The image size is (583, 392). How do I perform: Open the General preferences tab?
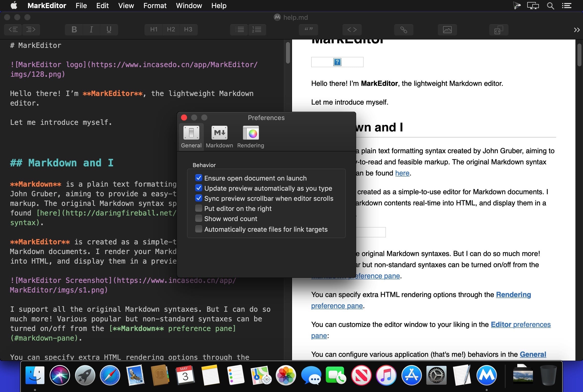click(x=191, y=137)
